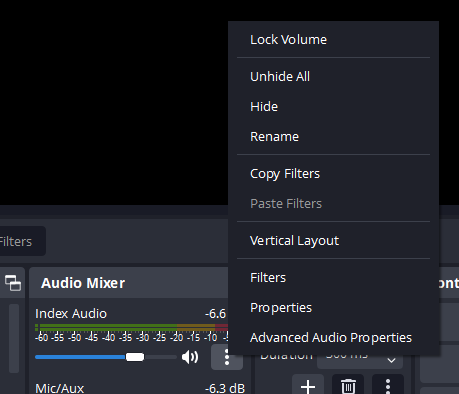Click Hide in the context menu

[333, 107]
